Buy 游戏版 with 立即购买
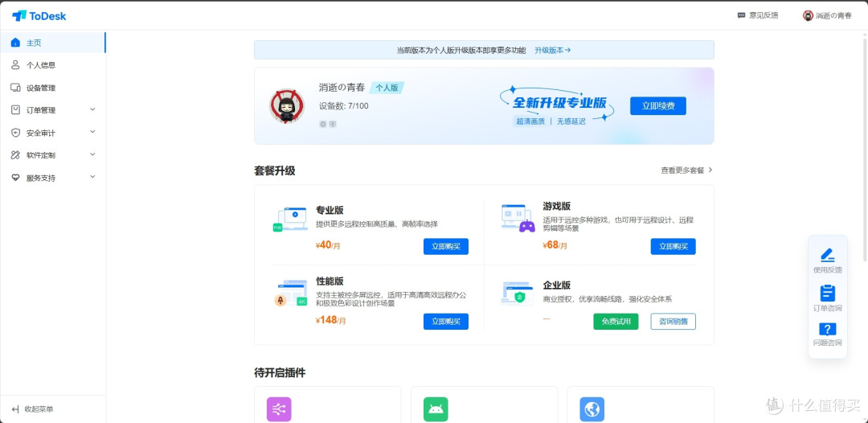Image resolution: width=868 pixels, height=423 pixels. click(x=673, y=246)
